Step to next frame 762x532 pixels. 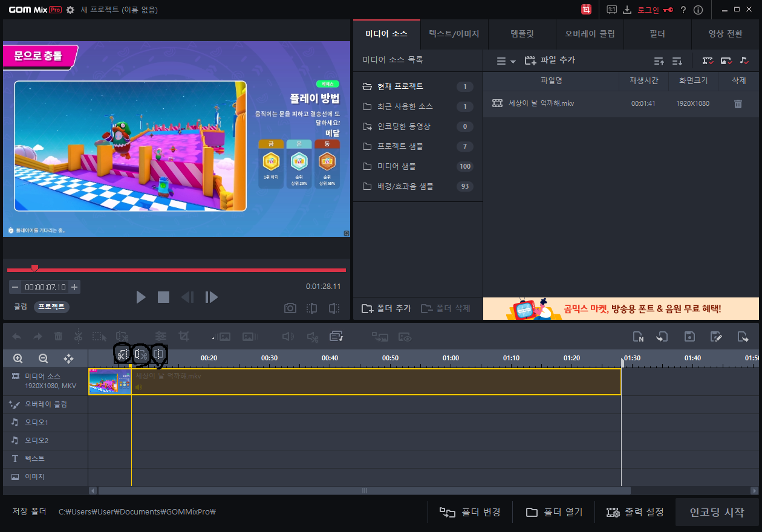pos(211,297)
